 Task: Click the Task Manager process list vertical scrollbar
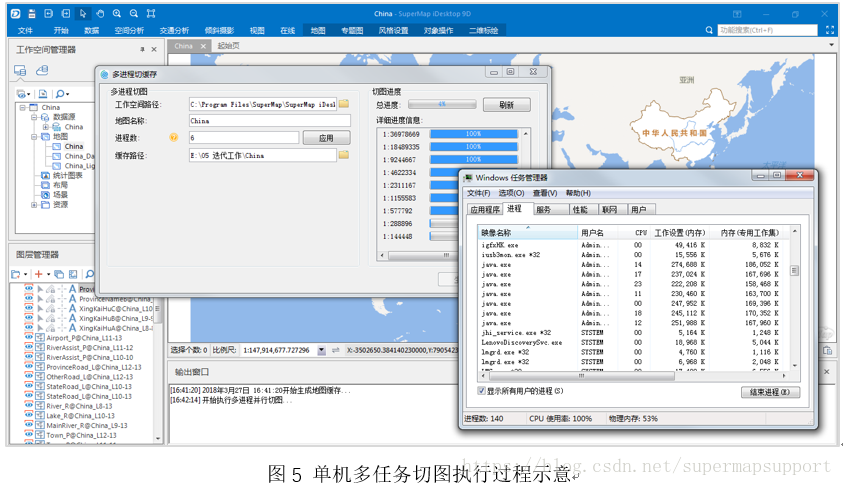tap(794, 298)
